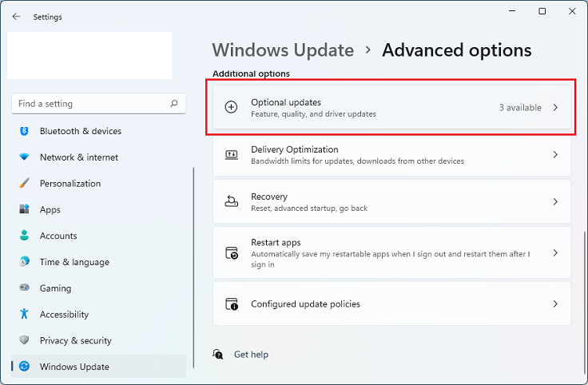
Task: Click the Find a setting search box
Action: (98, 104)
